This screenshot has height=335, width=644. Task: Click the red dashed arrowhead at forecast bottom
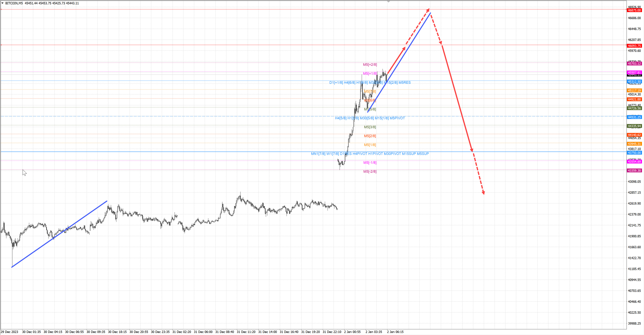(483, 193)
